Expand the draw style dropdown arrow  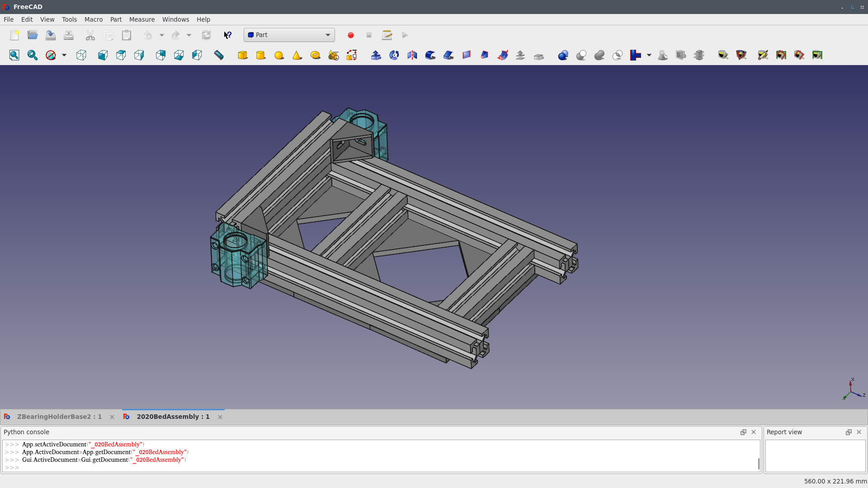tap(64, 55)
